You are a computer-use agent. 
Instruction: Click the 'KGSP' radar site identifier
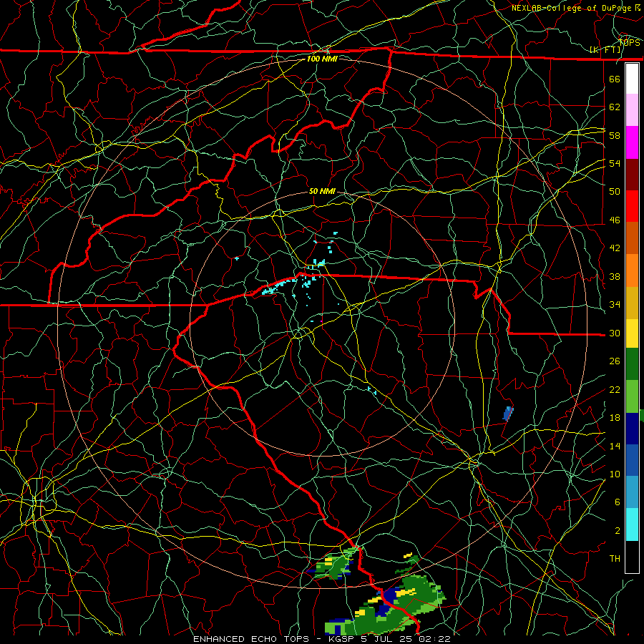[x=343, y=639]
